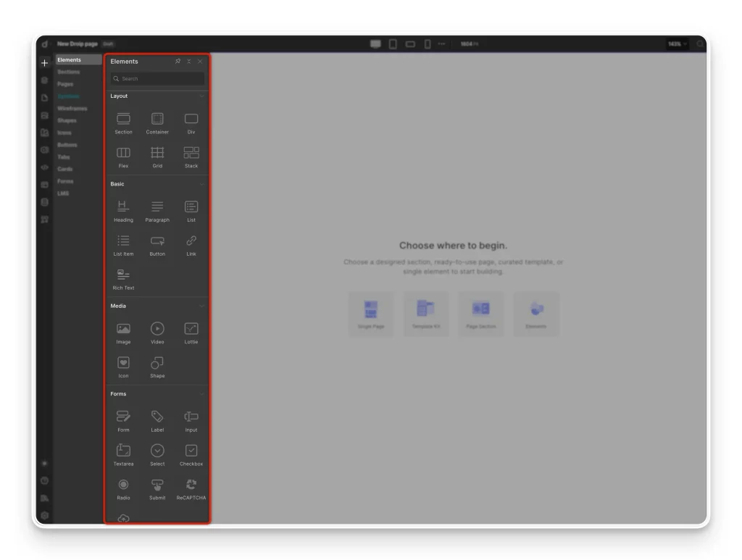742x560 pixels.
Task: Select the Input form element
Action: 191,422
